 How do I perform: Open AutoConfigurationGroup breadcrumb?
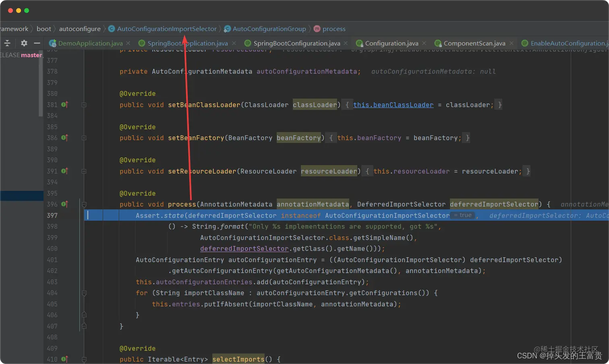[x=269, y=29]
